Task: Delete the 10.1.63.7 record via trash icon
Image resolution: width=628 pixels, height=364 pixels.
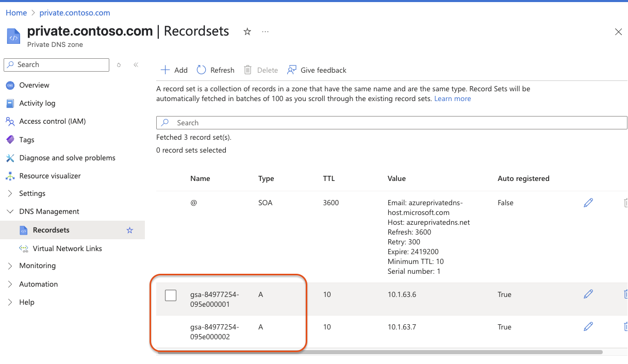Action: coord(625,327)
